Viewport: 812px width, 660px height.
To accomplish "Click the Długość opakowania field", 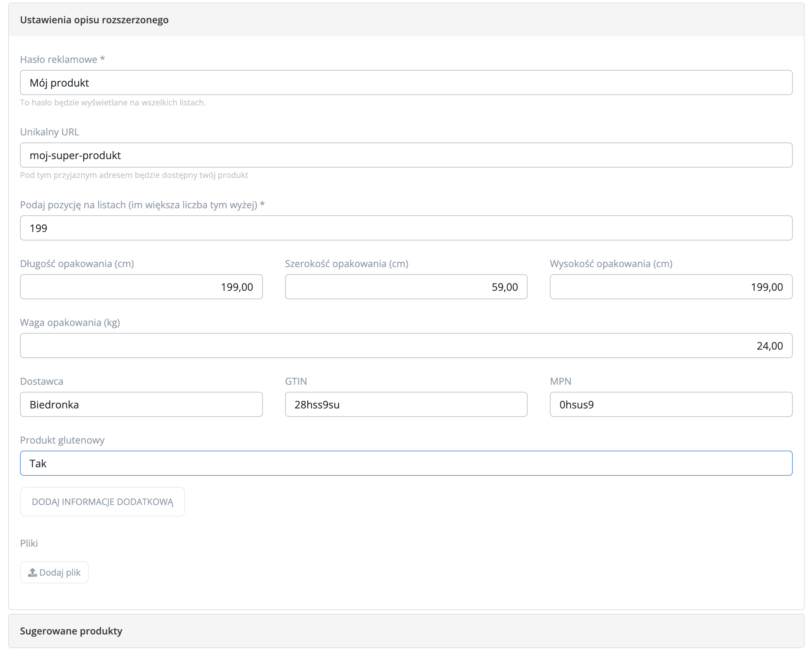I will [141, 287].
